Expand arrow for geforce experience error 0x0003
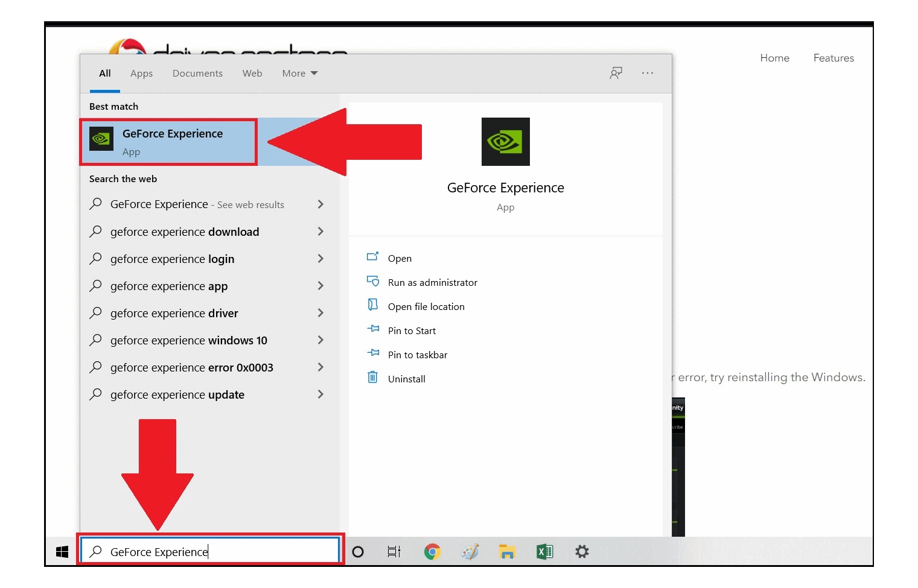This screenshot has width=918, height=588. click(x=320, y=367)
